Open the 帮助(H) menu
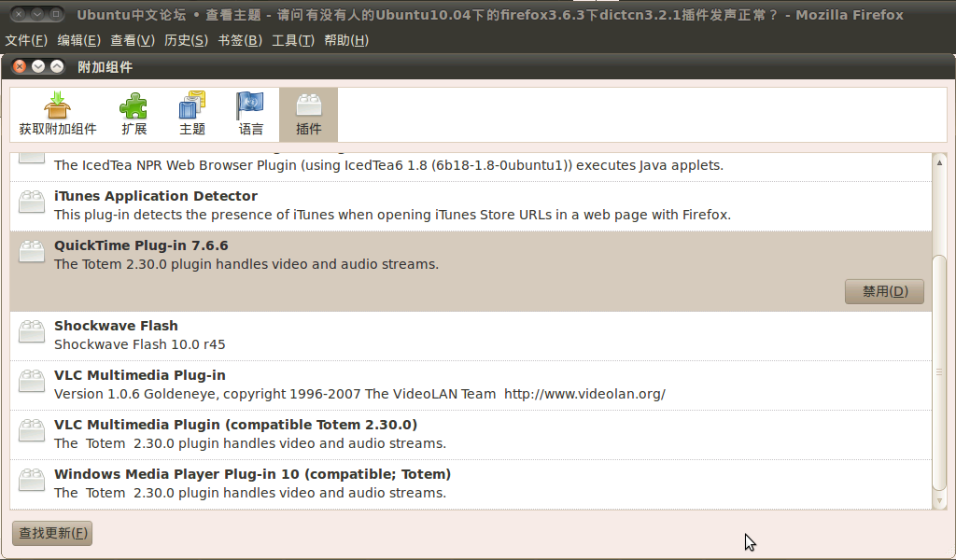 click(346, 40)
